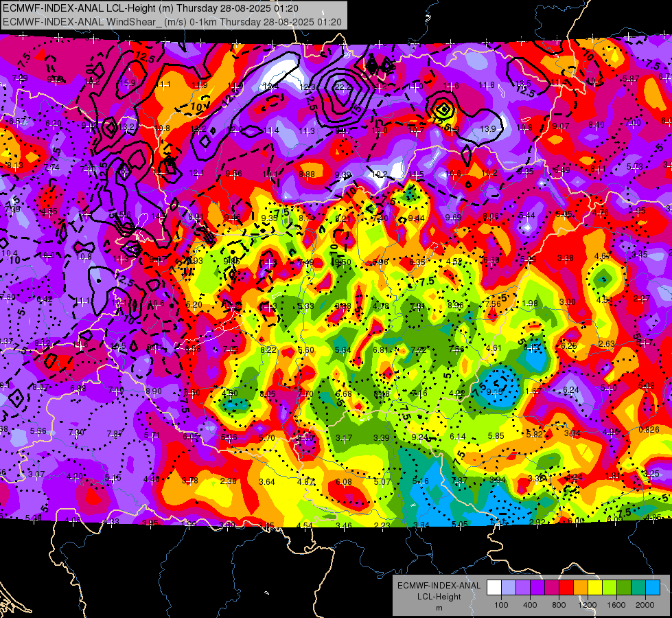Click the 100 legend scale label
Viewport: 672px width, 618px height.
click(501, 605)
